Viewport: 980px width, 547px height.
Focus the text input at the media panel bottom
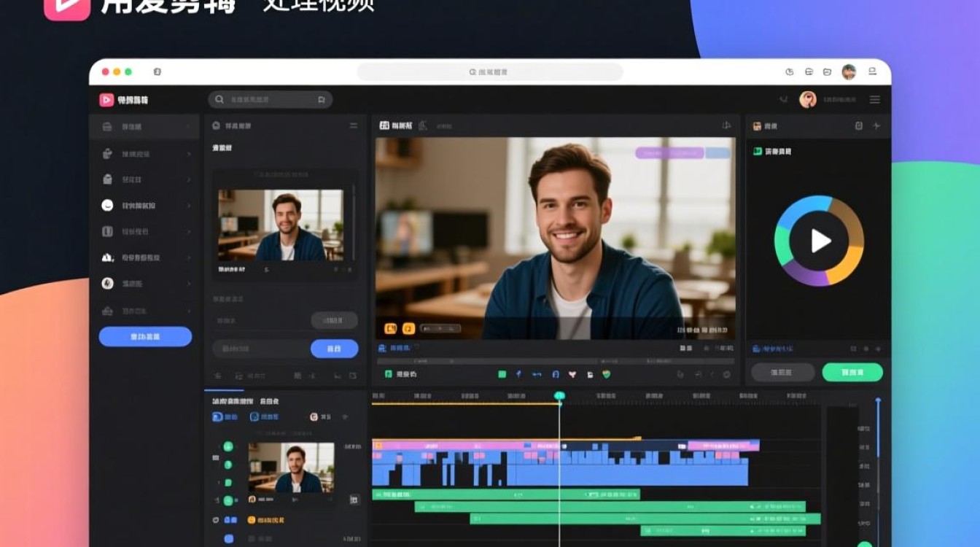click(261, 349)
